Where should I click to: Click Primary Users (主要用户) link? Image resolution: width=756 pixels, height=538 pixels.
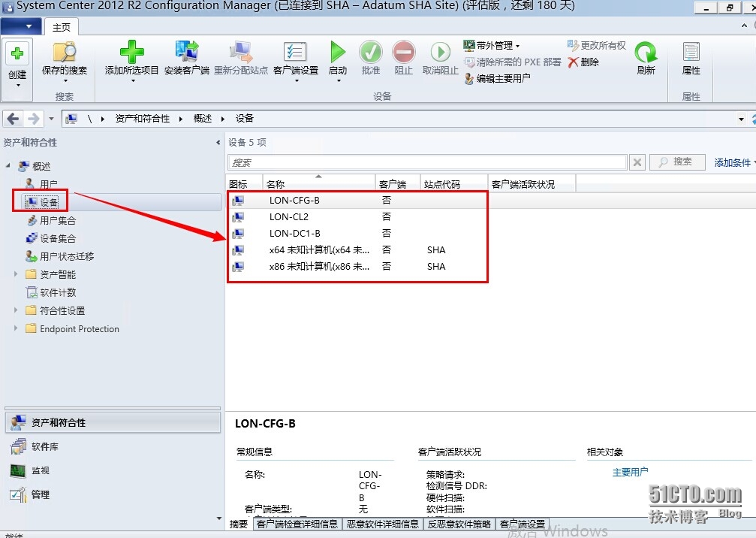click(x=630, y=472)
